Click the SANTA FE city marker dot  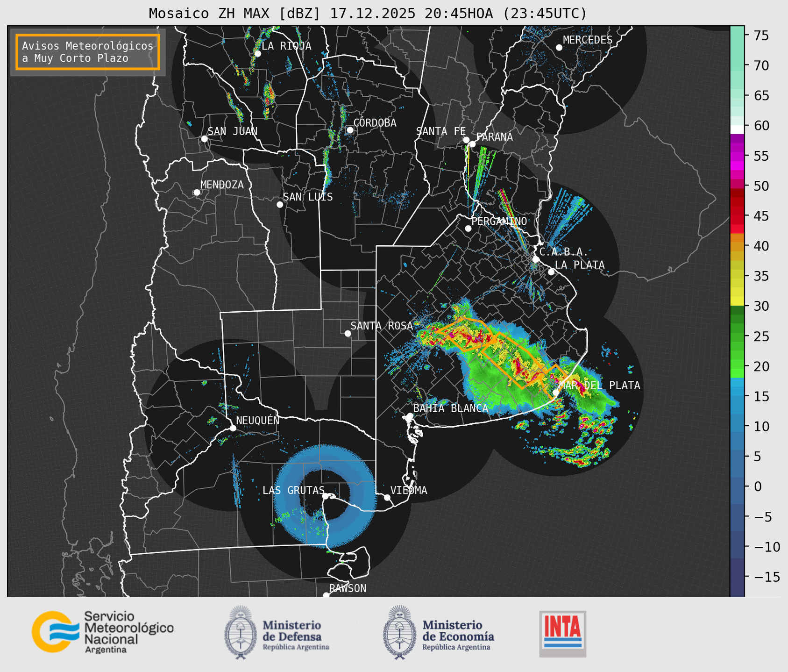click(x=466, y=140)
